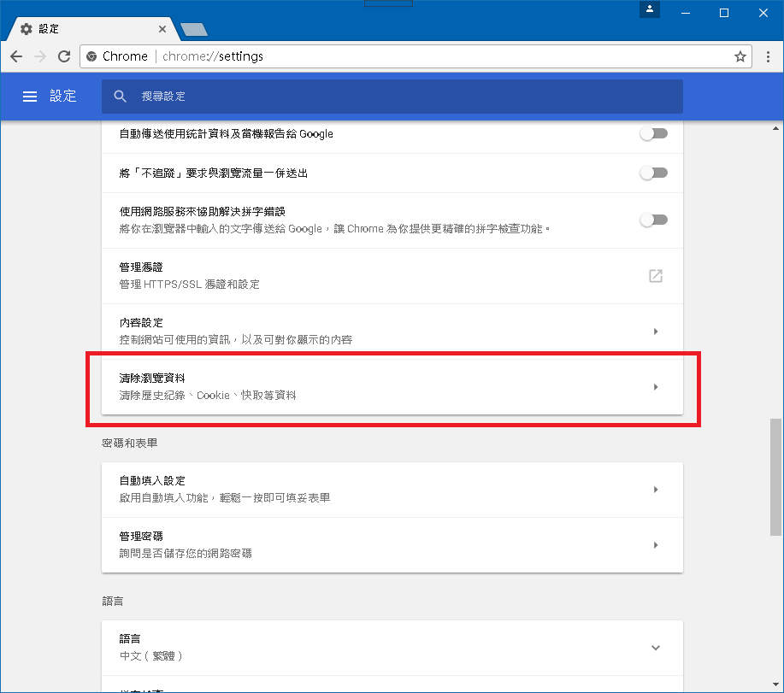The image size is (784, 693).
Task: Open the hamburger menu beside 設定
Action: (30, 97)
